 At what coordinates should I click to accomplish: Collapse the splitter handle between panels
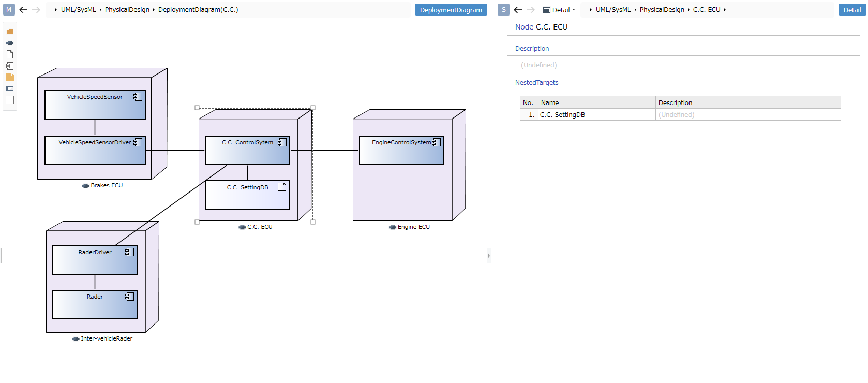[x=489, y=256]
